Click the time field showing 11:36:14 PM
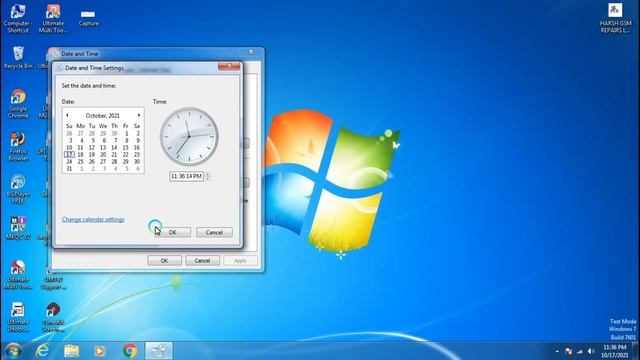This screenshot has height=360, width=640. click(186, 176)
